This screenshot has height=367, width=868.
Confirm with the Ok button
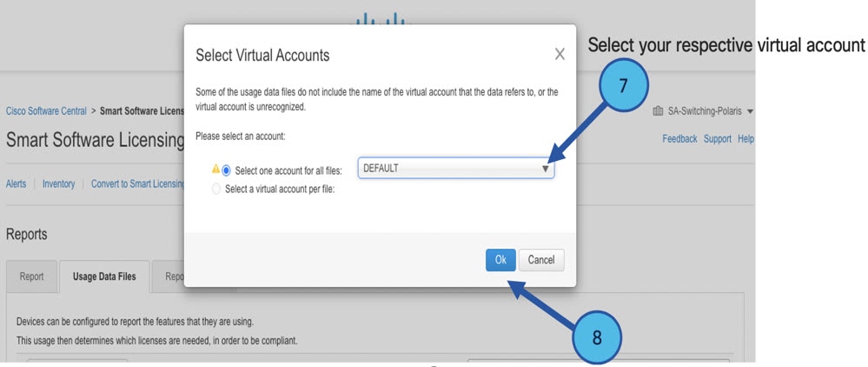pyautogui.click(x=500, y=260)
